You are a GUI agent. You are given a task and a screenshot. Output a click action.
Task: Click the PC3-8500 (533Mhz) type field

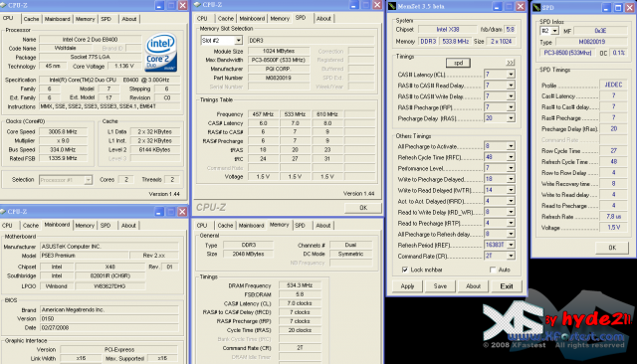(x=567, y=53)
